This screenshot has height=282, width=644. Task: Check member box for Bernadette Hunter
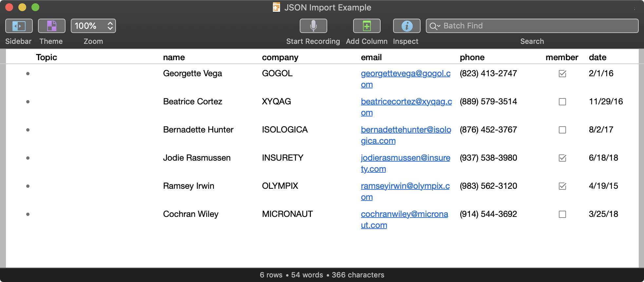562,130
